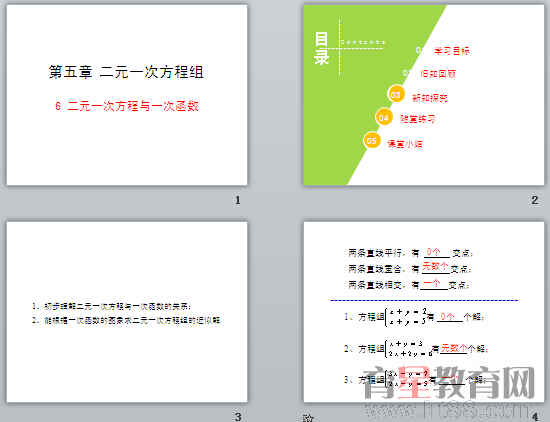Click the red 无数个 answer for coincident lines
Viewport: 550px width, 422px height.
pos(435,266)
